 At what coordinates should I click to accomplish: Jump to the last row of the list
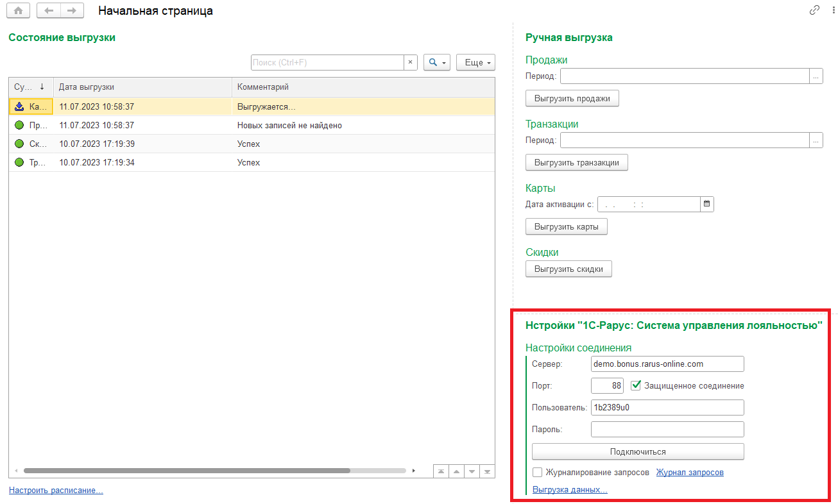click(488, 471)
